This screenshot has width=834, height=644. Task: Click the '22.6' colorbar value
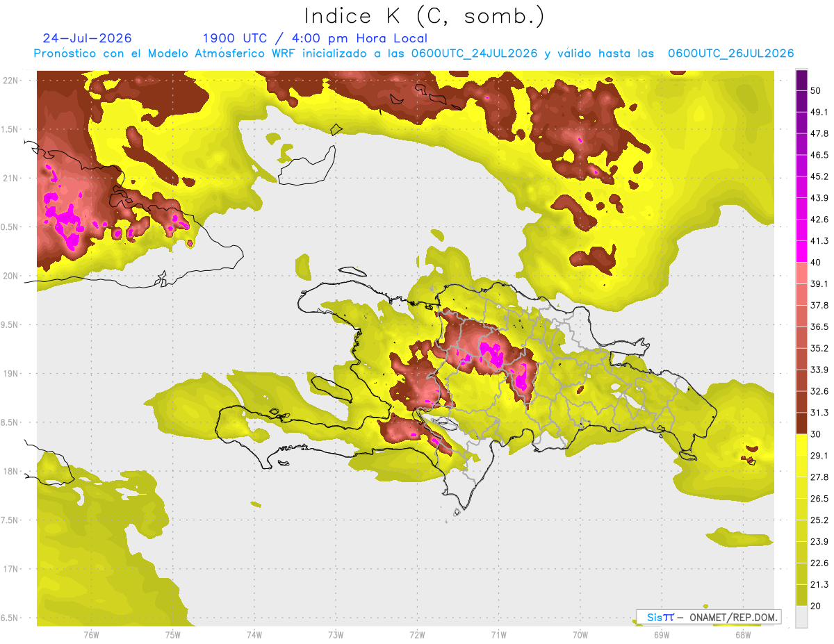pos(819,563)
